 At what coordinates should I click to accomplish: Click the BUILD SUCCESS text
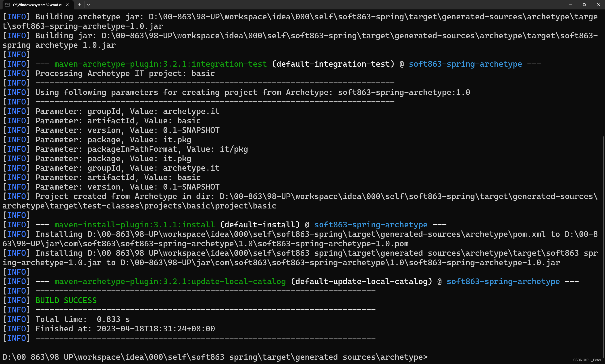click(x=66, y=300)
